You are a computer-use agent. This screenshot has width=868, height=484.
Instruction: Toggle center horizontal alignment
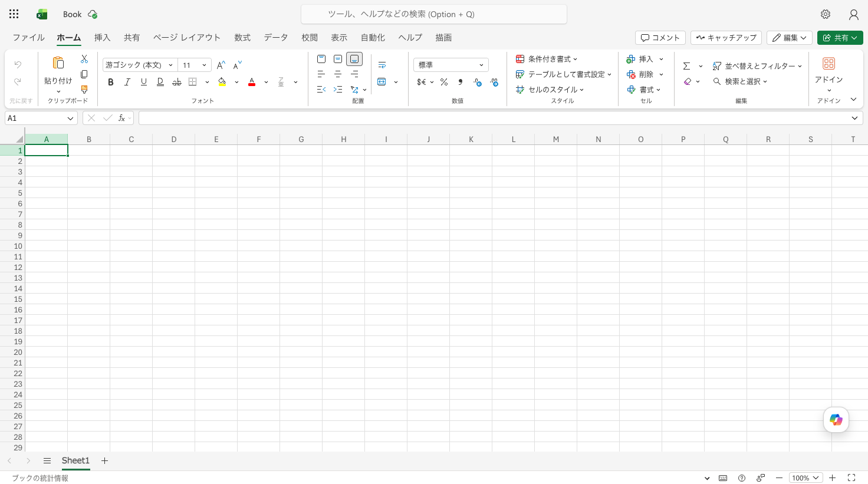[x=338, y=74]
